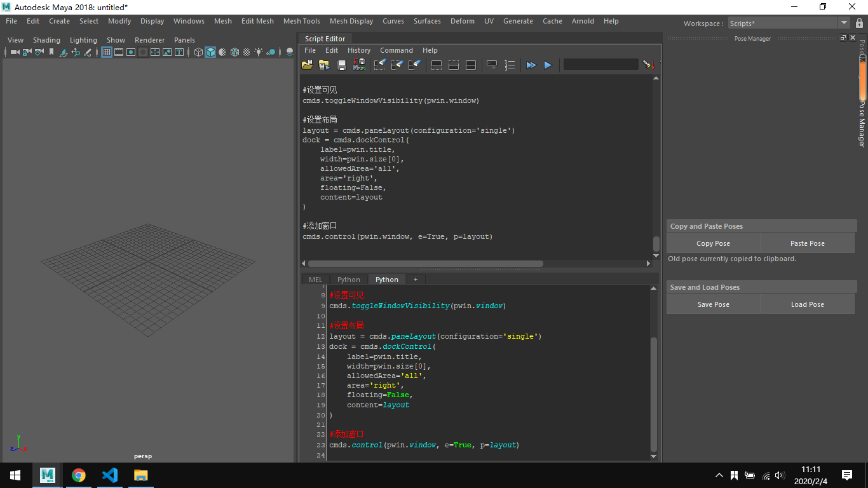Click the Source Script icon
868x488 pixels.
(x=324, y=65)
